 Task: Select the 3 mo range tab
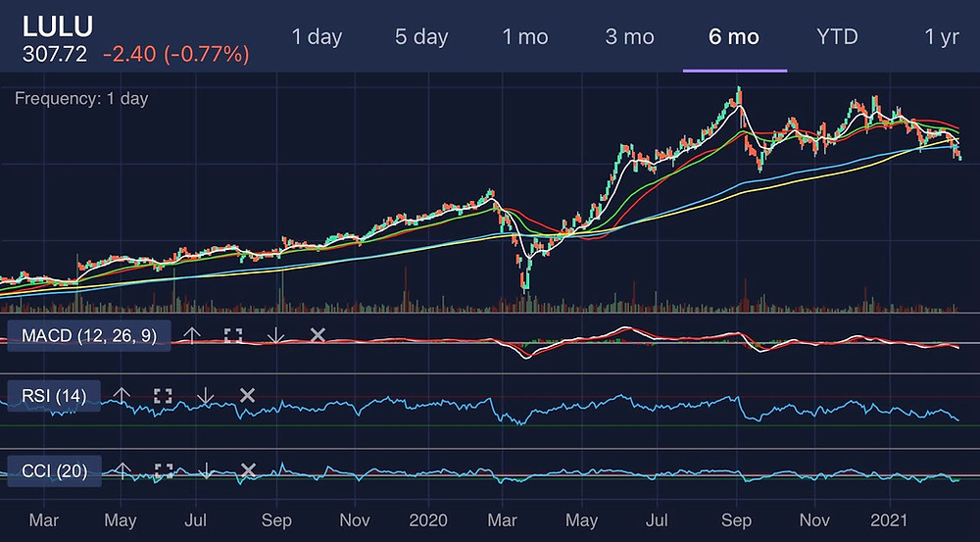pos(629,37)
